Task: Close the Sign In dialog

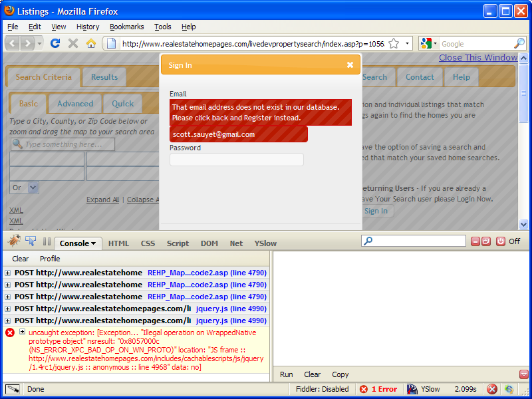Action: point(350,65)
